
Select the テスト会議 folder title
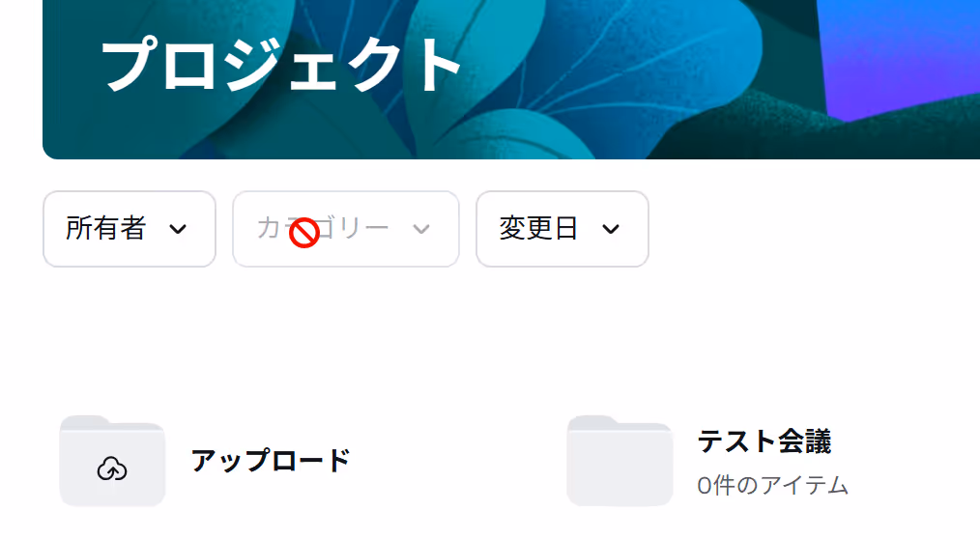(764, 441)
